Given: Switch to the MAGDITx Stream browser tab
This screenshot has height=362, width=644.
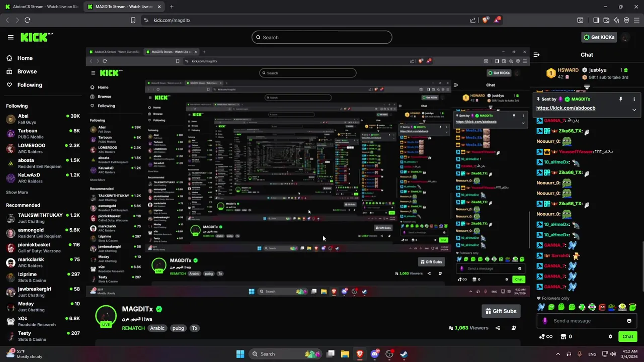Looking at the screenshot, I should (x=123, y=7).
